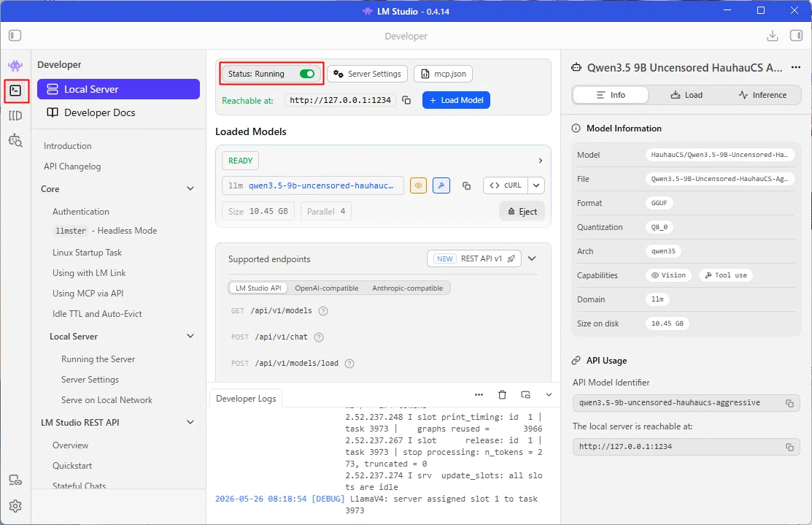Copy the server address next to Reachable at
The image size is (812, 525).
point(406,100)
